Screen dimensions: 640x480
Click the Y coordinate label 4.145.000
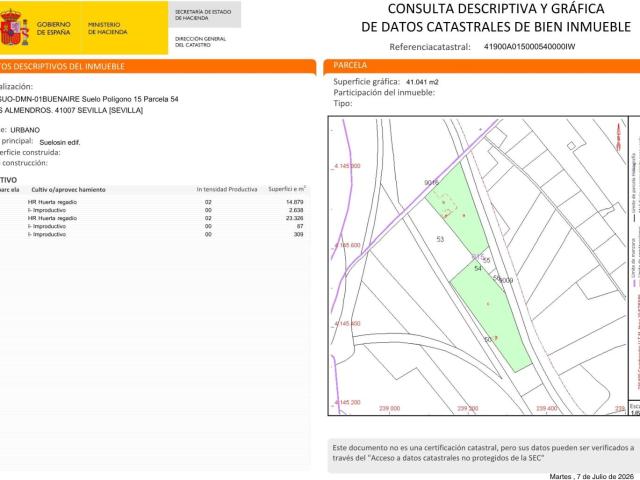click(x=347, y=166)
